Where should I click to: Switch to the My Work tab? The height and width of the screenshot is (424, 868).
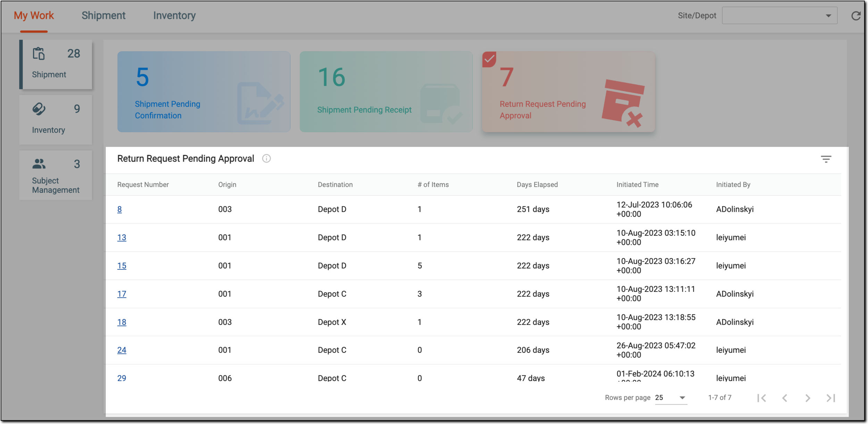pyautogui.click(x=34, y=16)
